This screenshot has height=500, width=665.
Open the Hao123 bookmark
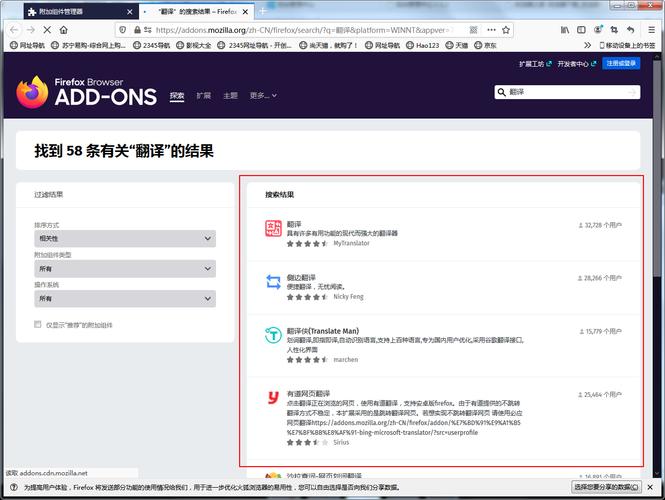tap(422, 45)
